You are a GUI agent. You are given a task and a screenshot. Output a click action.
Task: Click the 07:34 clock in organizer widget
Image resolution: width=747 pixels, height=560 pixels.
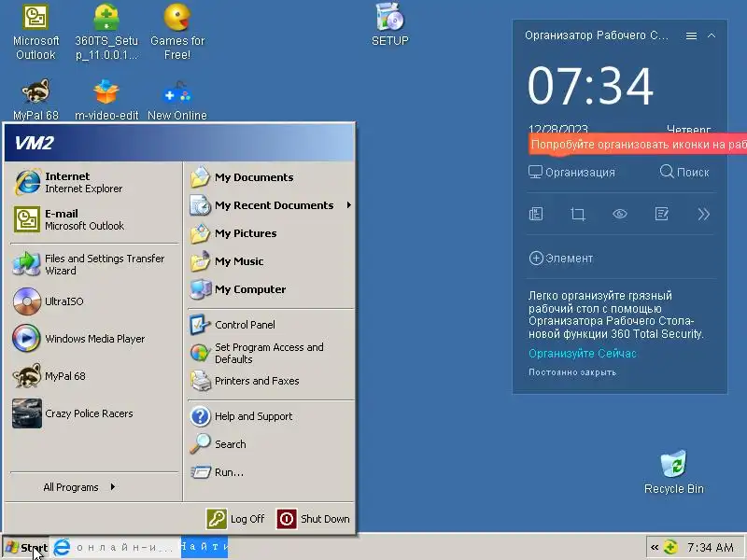[x=590, y=86]
